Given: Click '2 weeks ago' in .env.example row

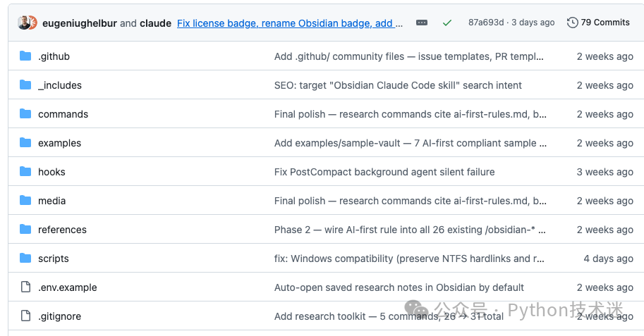Looking at the screenshot, I should [x=604, y=287].
